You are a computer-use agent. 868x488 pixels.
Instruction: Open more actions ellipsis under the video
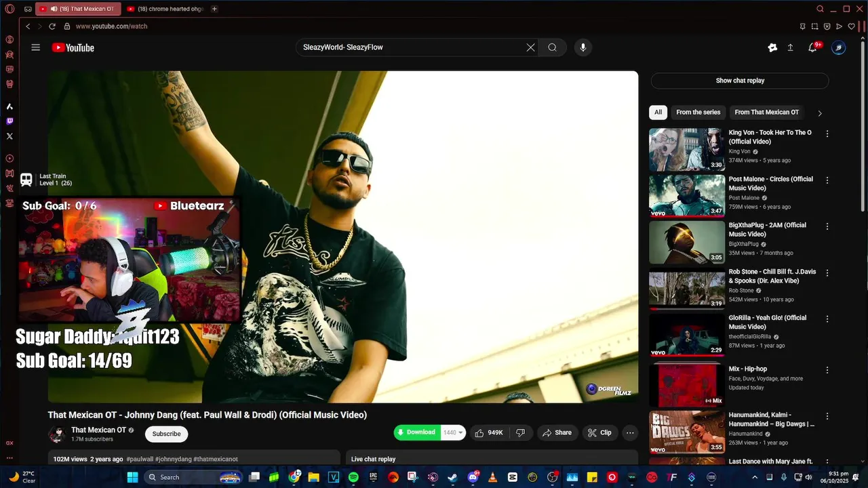(630, 432)
